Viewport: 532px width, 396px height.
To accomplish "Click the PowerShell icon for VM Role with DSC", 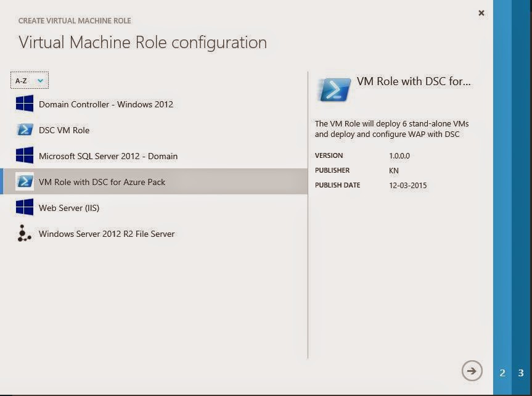I will click(x=25, y=181).
